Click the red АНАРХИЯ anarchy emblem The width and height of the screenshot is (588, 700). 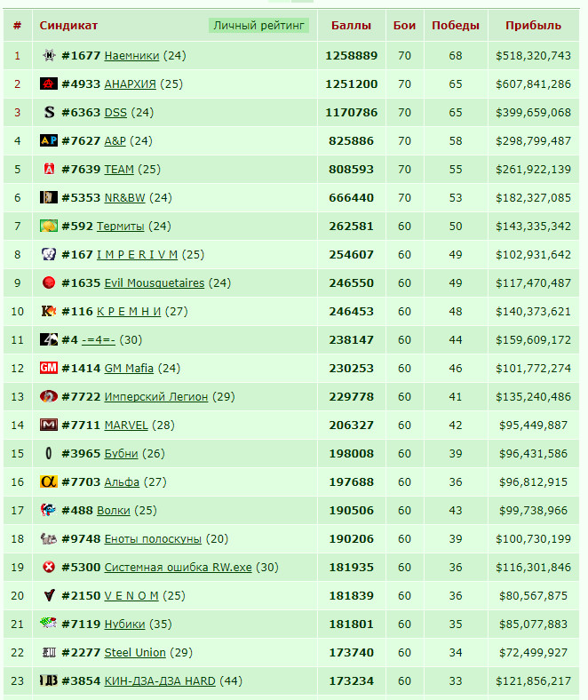pyautogui.click(x=49, y=84)
